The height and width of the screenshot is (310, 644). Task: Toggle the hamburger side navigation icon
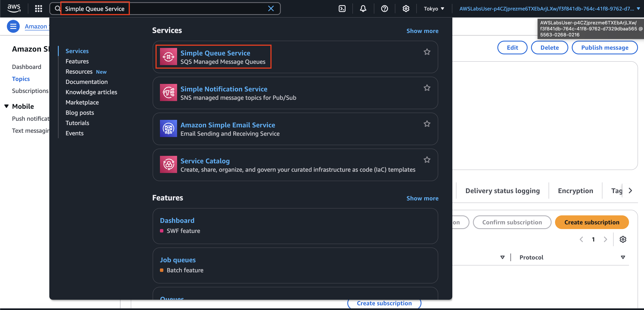(13, 26)
